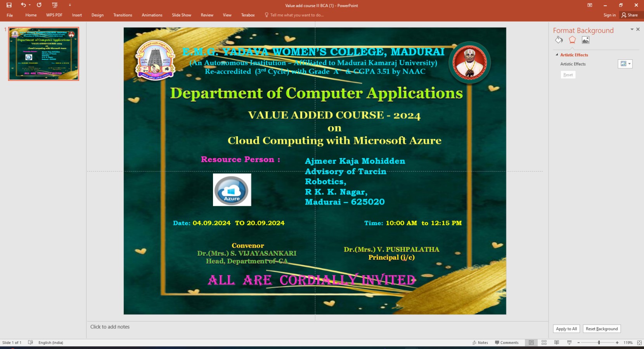Open the Slide Show tab
The height and width of the screenshot is (349, 644).
(182, 15)
